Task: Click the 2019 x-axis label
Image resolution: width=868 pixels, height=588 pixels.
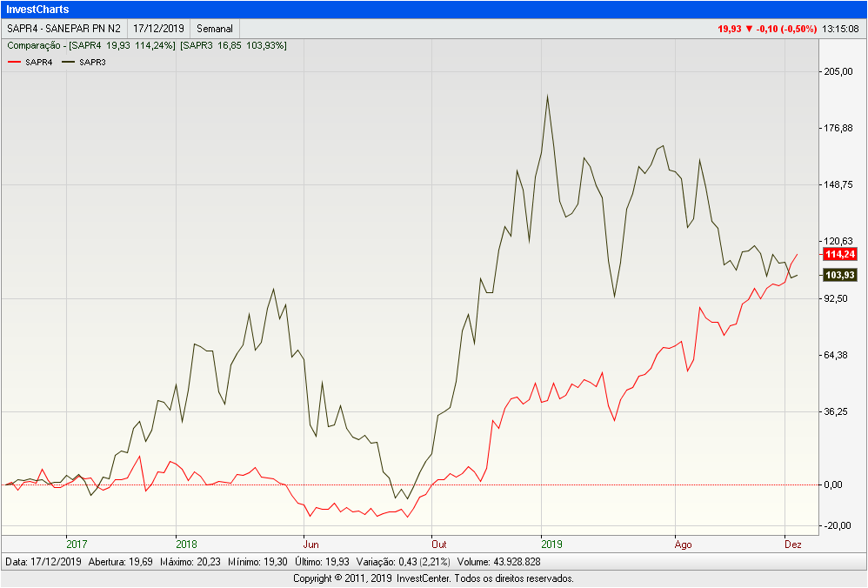Action: [x=551, y=545]
